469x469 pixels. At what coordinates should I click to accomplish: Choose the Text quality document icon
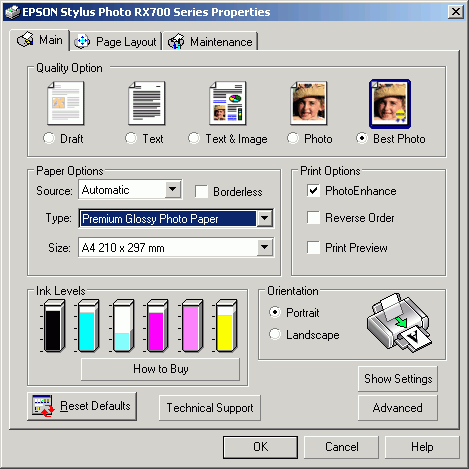pos(147,103)
